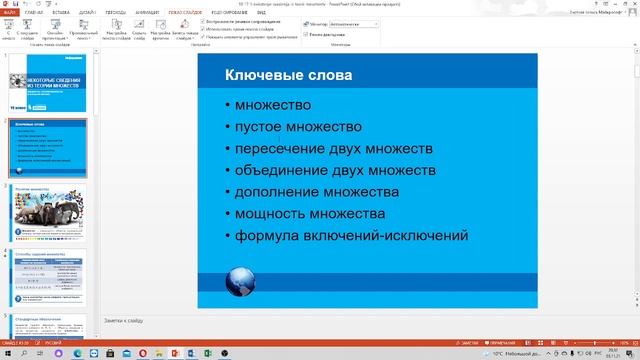
Task: Click language indicator in status bar
Action: [53, 343]
